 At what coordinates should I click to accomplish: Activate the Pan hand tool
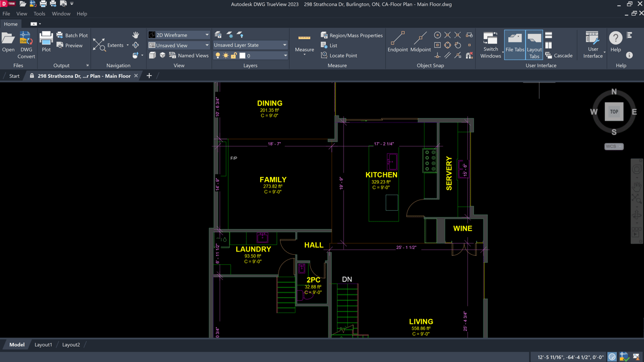point(136,35)
